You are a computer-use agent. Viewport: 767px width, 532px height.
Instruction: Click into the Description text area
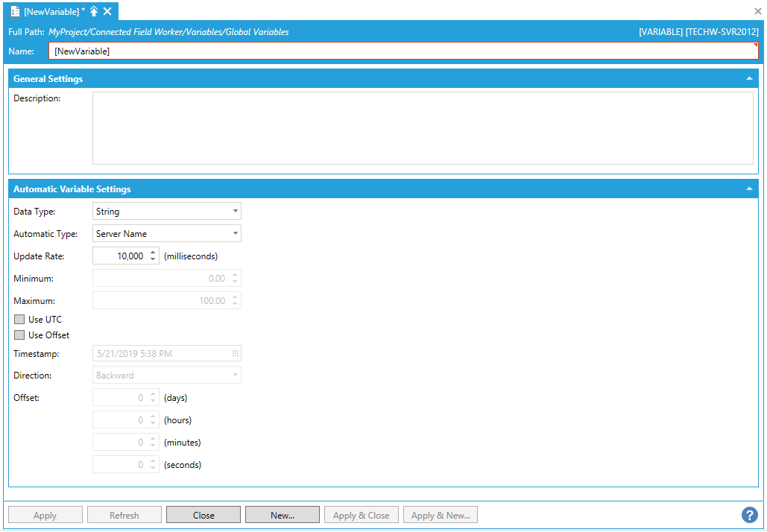click(x=422, y=128)
